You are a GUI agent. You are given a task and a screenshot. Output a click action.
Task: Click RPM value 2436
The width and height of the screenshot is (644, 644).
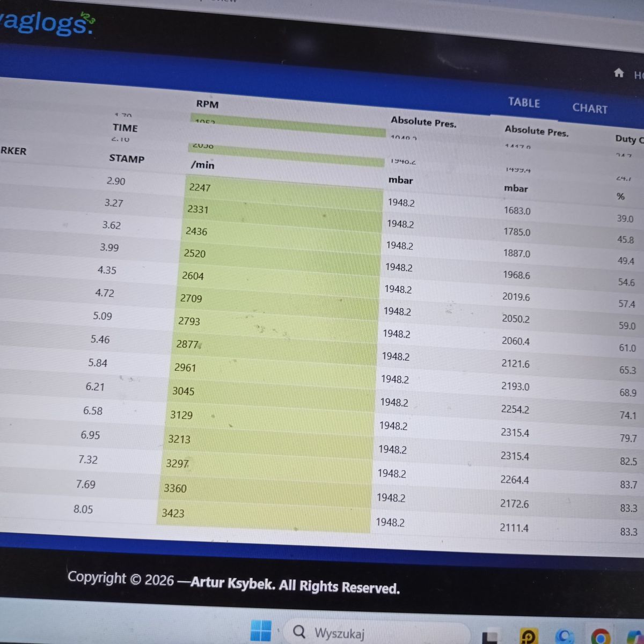(196, 231)
